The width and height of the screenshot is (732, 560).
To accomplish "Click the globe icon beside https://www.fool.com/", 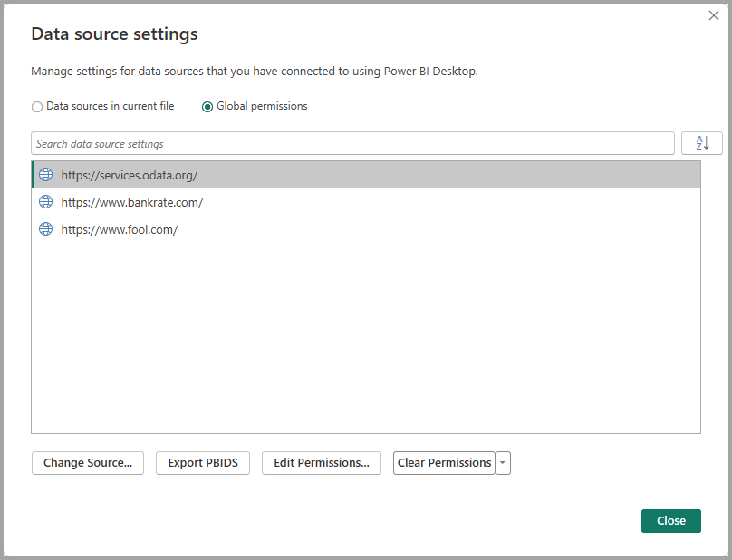I will pos(45,228).
